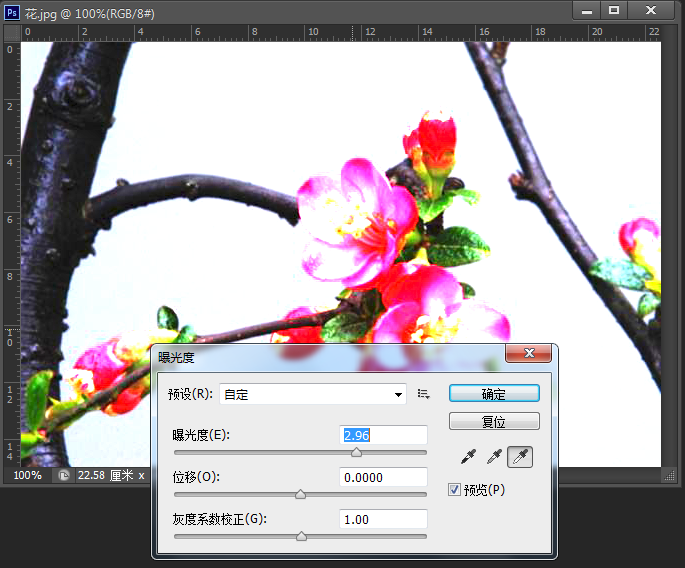This screenshot has width=685, height=568.
Task: Click the 确定 button
Action: coord(494,394)
